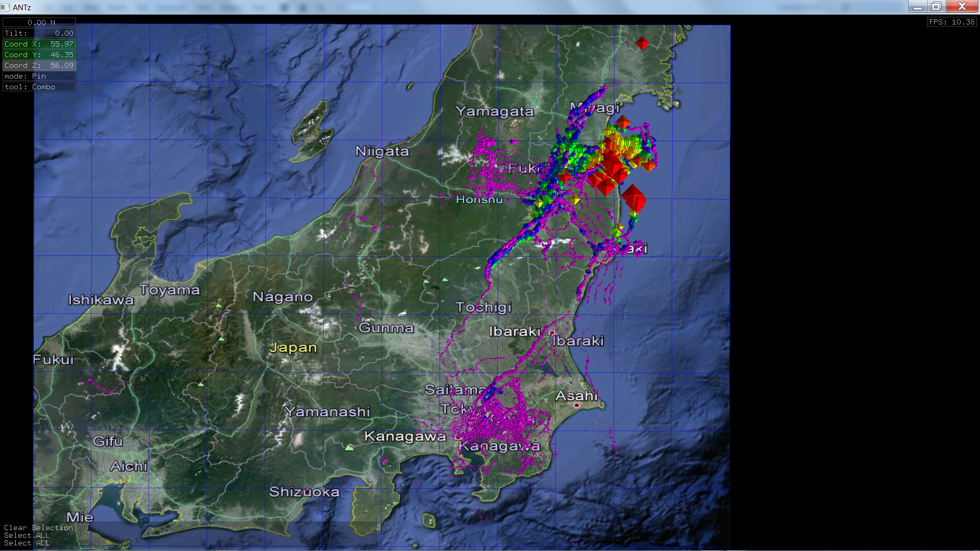The image size is (980, 551).
Task: Click the Asahi red city marker dot
Action: pos(577,405)
